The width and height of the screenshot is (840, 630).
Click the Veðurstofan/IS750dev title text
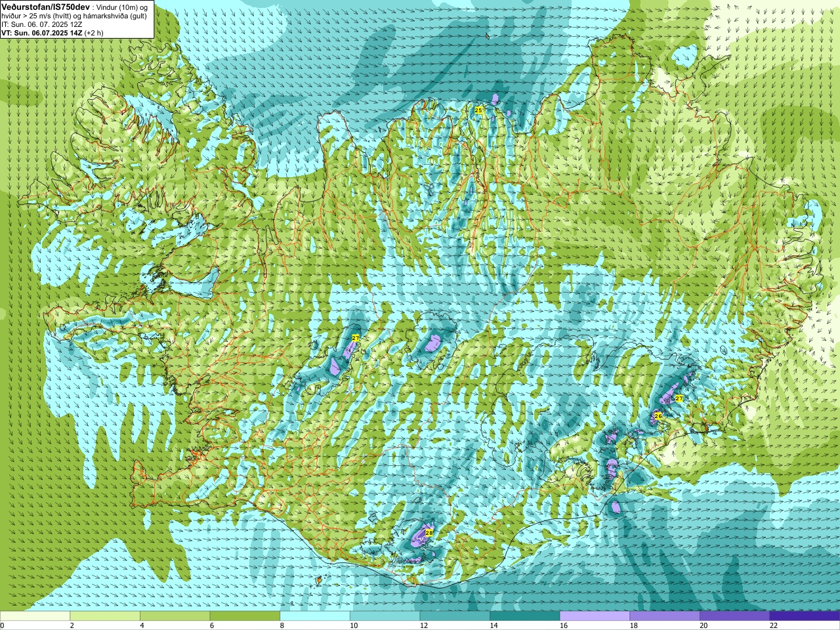pyautogui.click(x=45, y=6)
